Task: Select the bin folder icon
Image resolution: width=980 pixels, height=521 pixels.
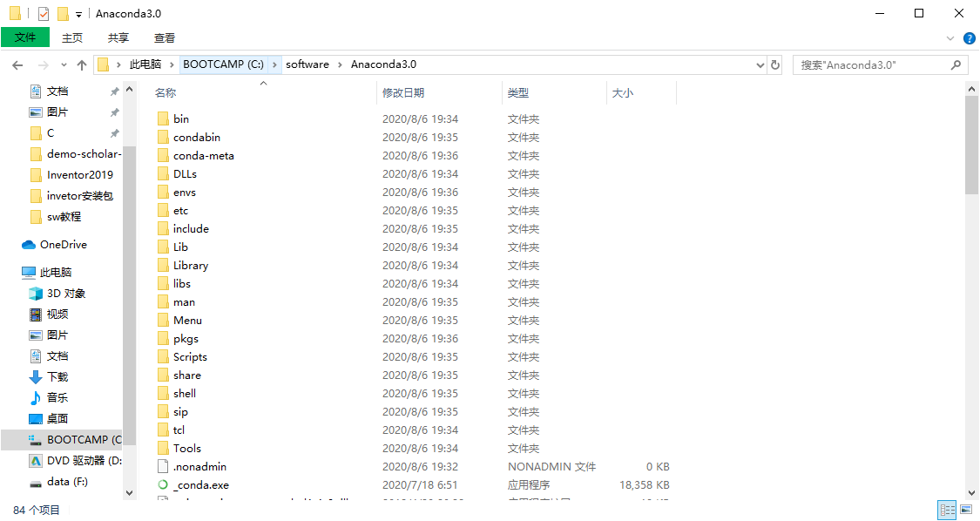Action: tap(163, 118)
